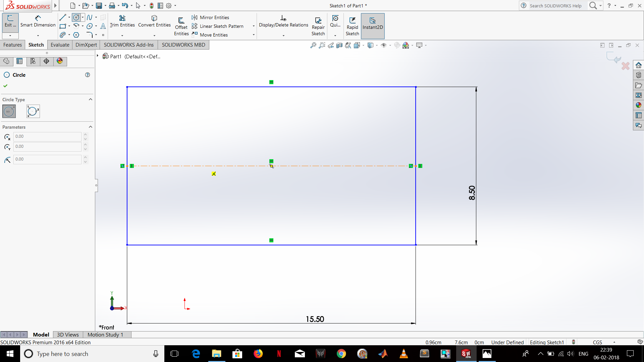Click the radius parameter input field
The image size is (644, 362).
(47, 159)
